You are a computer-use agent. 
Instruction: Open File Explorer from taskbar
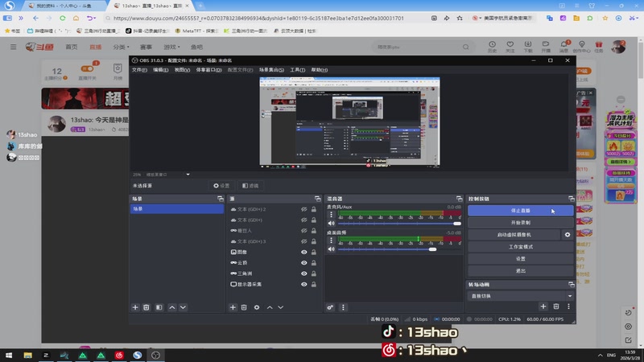27,355
